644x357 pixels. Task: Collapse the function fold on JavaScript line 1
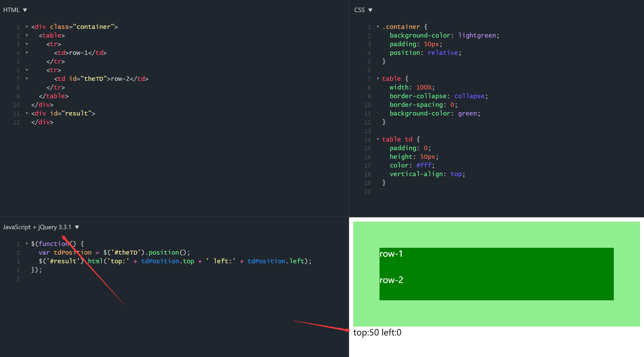point(27,244)
